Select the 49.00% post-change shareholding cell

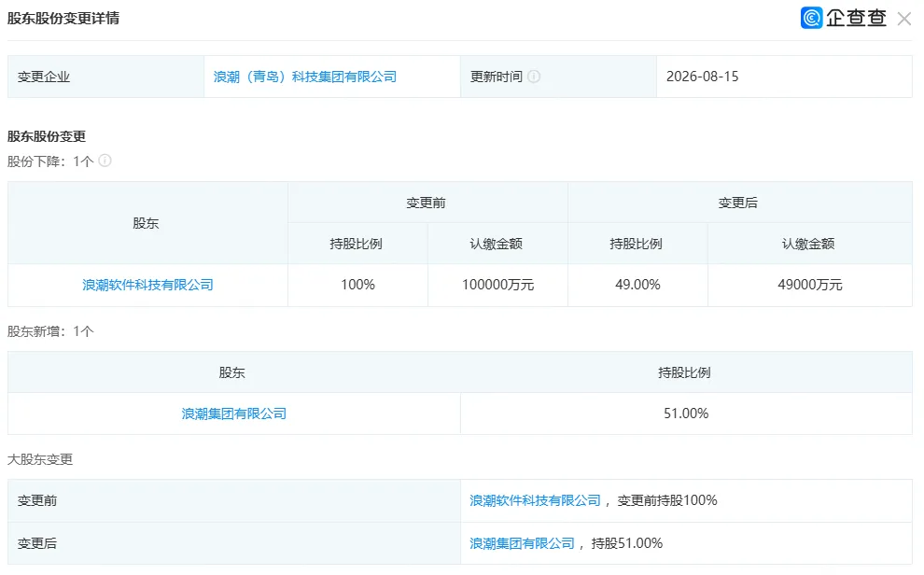coord(637,285)
